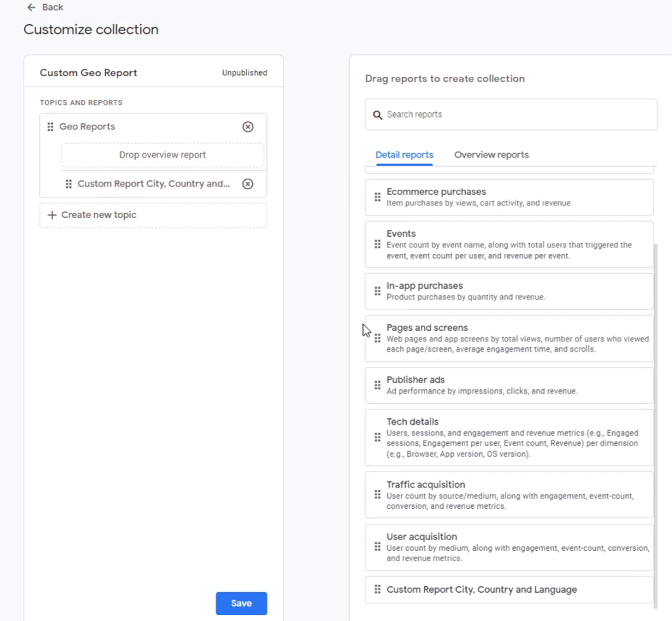Click the drag handle next to Events report
Viewport: 672px width, 621px height.
(x=377, y=244)
